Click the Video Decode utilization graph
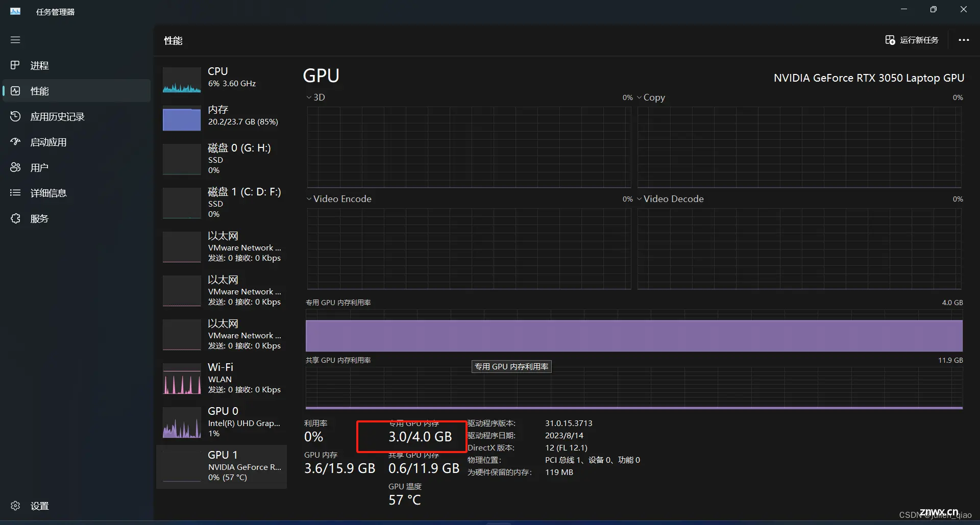 [799, 248]
